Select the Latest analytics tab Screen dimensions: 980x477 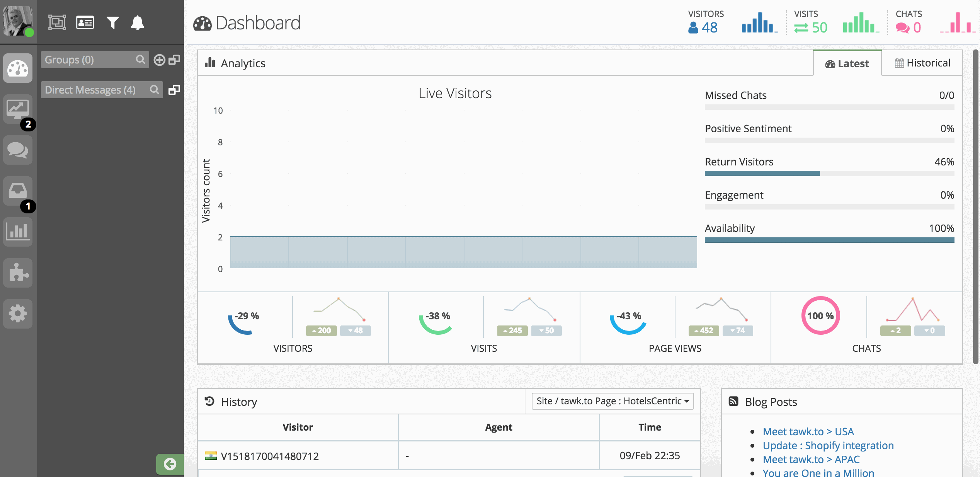click(x=847, y=63)
